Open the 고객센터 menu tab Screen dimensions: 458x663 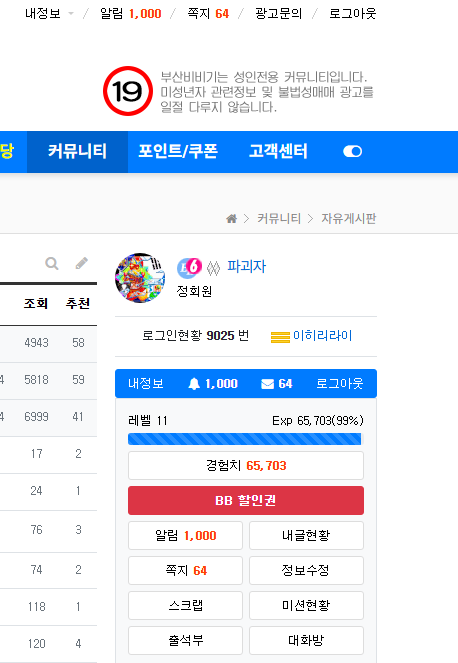point(278,151)
